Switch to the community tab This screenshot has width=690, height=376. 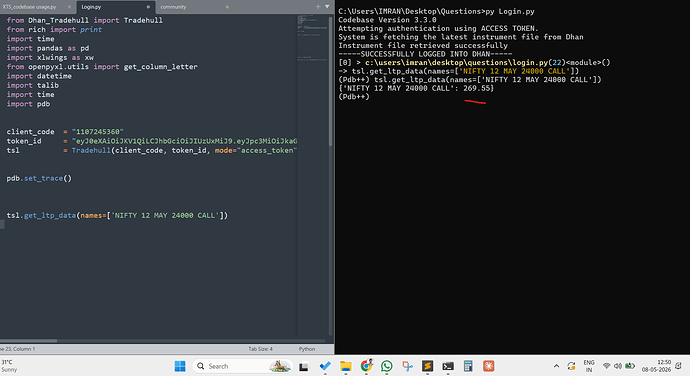tap(173, 7)
